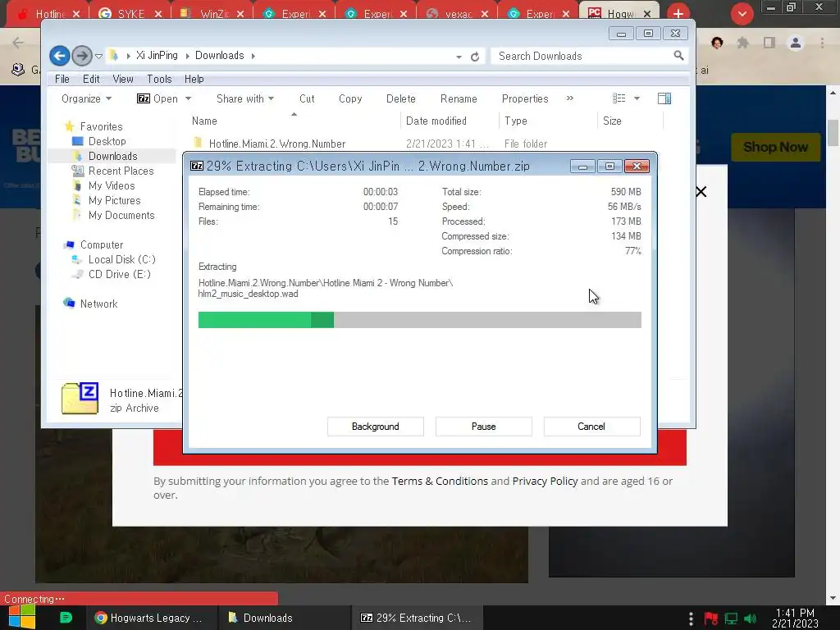The height and width of the screenshot is (630, 840).
Task: Open Local Disk (C:)
Action: point(121,259)
